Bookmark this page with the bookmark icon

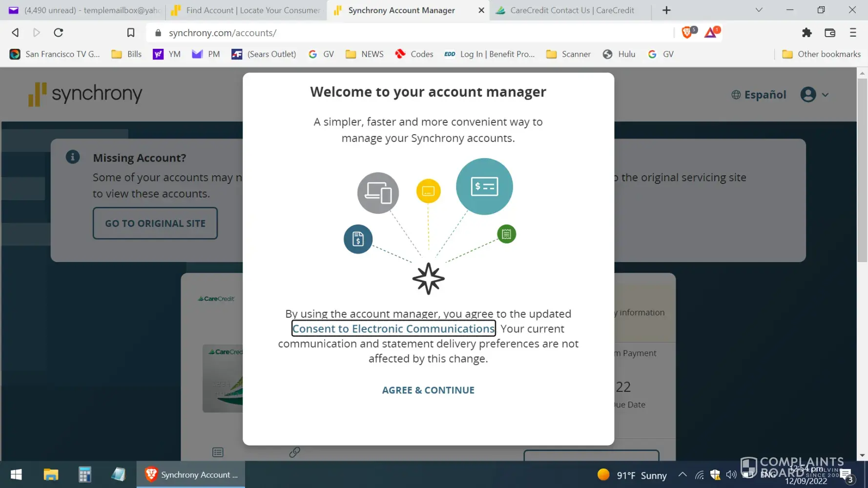[x=131, y=33]
